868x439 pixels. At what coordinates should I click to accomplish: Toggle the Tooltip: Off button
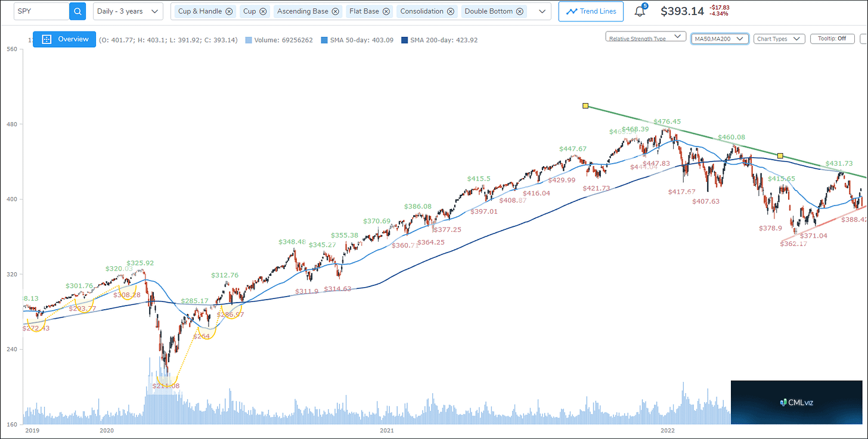[832, 39]
